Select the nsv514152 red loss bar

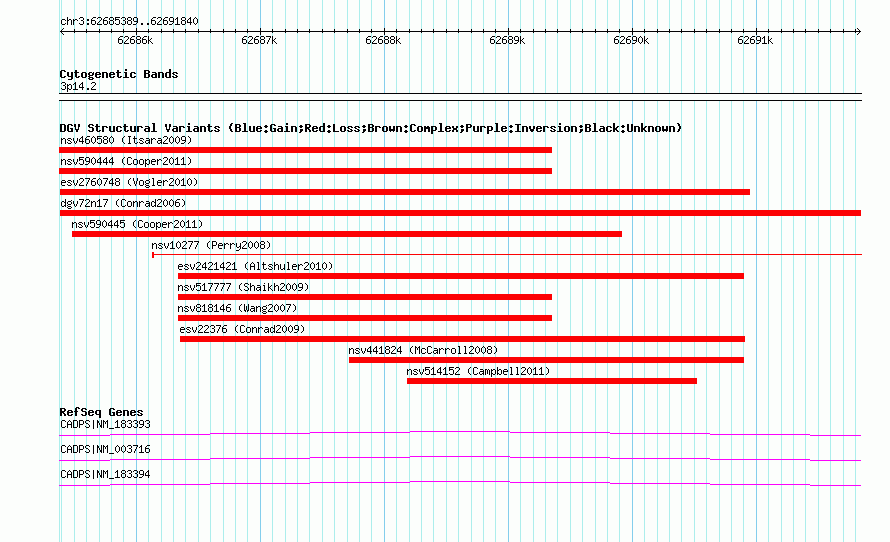pyautogui.click(x=552, y=381)
